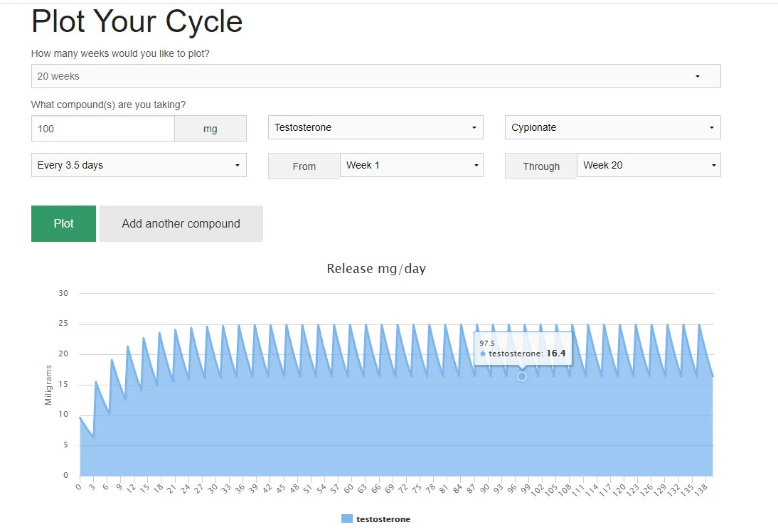Open the "Week 1" start week dropdown
The height and width of the screenshot is (532, 778).
click(x=411, y=166)
